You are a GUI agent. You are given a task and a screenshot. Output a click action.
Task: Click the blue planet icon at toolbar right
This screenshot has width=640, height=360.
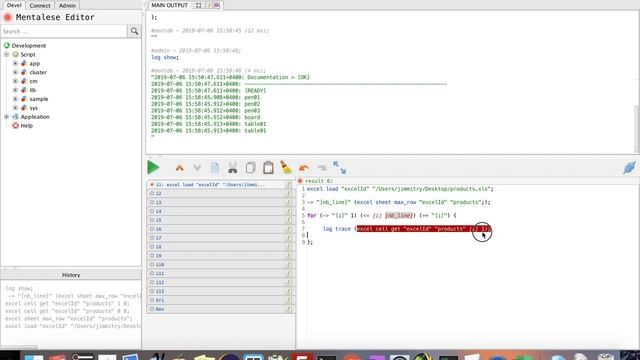click(629, 167)
